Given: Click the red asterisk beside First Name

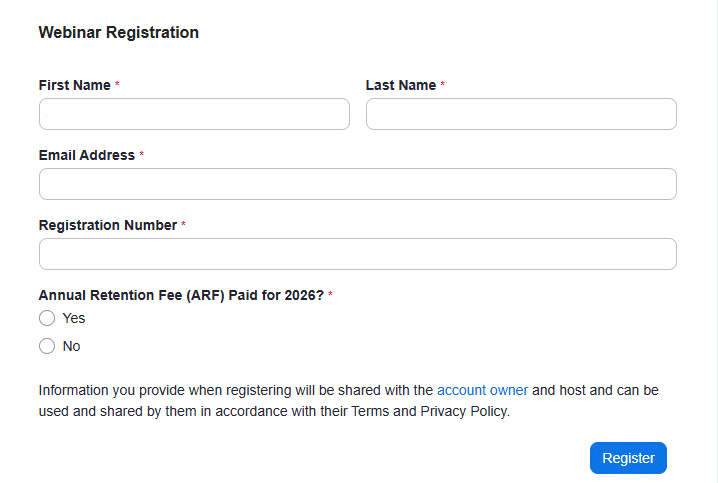Looking at the screenshot, I should pos(118,86).
